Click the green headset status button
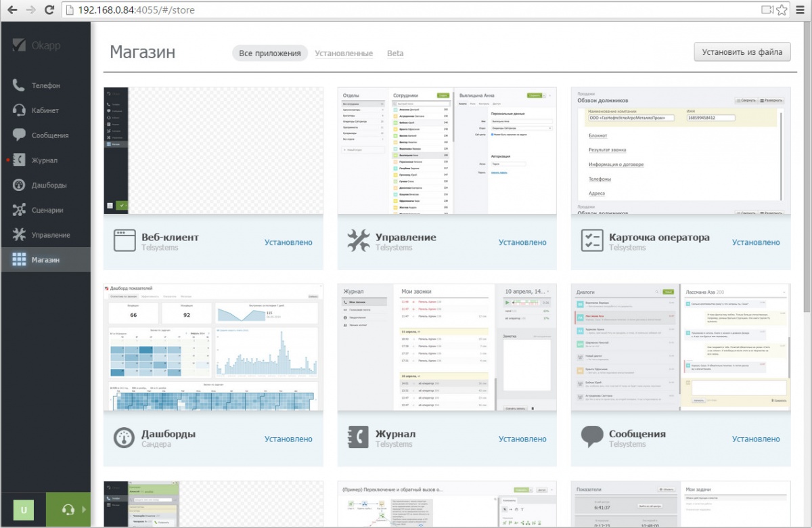This screenshot has height=528, width=812. pos(68,510)
